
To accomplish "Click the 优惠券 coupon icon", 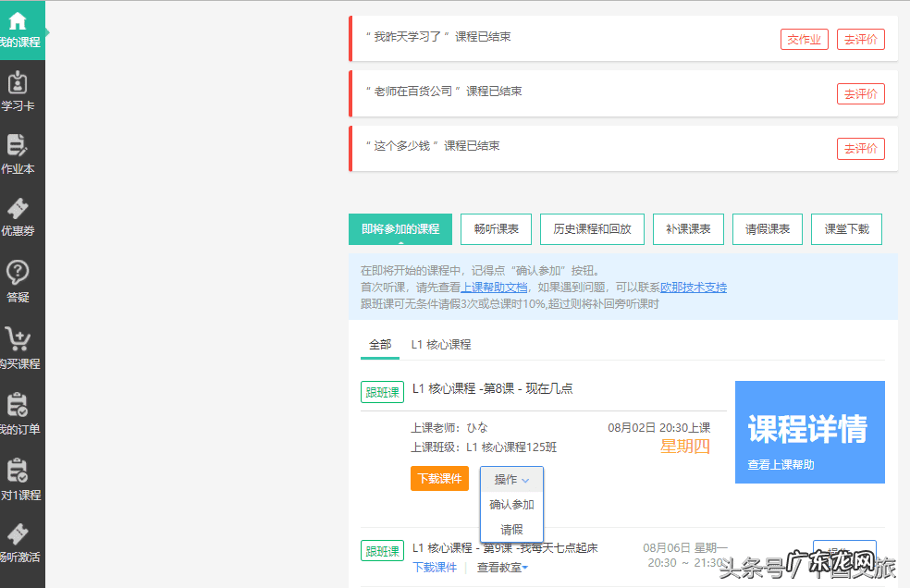I will [x=21, y=217].
